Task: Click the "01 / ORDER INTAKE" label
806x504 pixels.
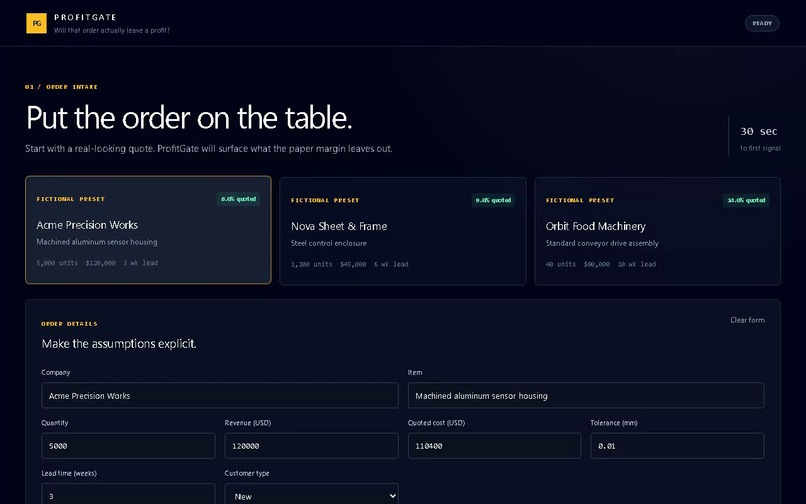Action: [x=61, y=87]
